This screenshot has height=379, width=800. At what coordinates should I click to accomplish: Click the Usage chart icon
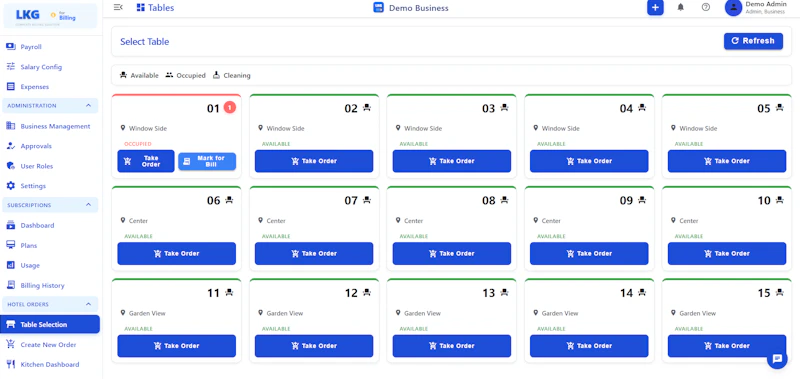click(x=11, y=265)
